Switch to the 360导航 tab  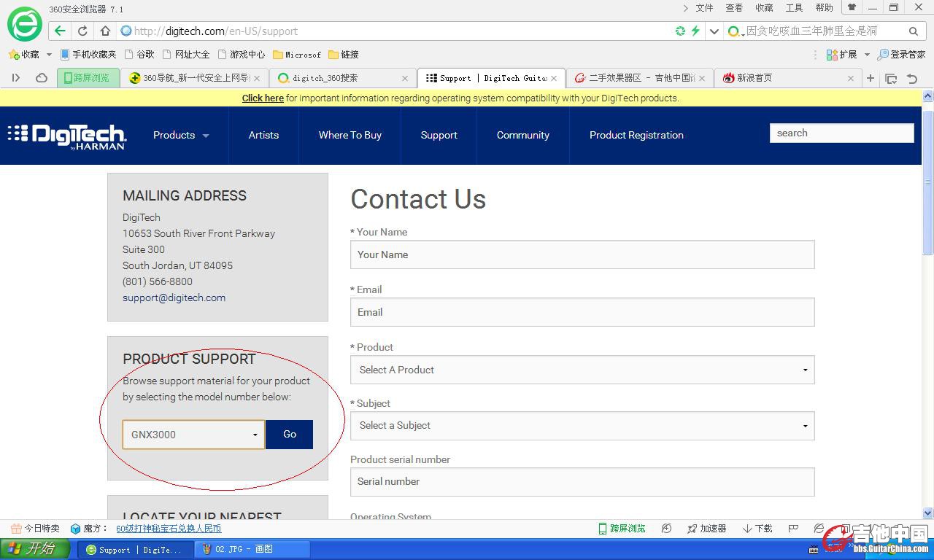[x=194, y=78]
